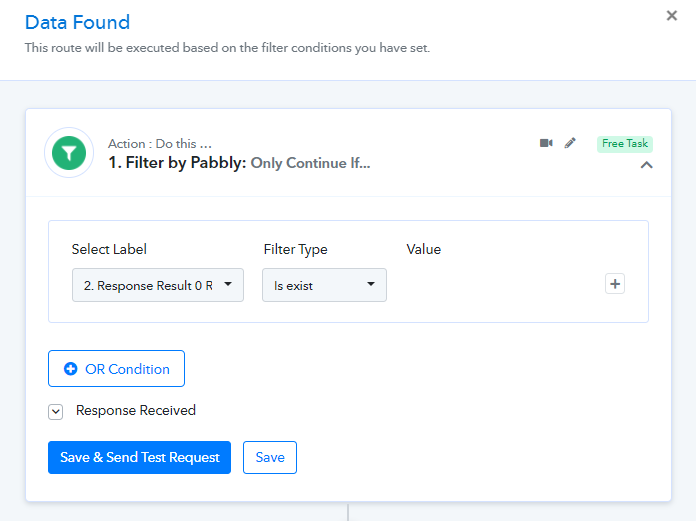This screenshot has width=696, height=521.
Task: Click the green Filter by Pabbly funnel icon
Action: point(69,153)
